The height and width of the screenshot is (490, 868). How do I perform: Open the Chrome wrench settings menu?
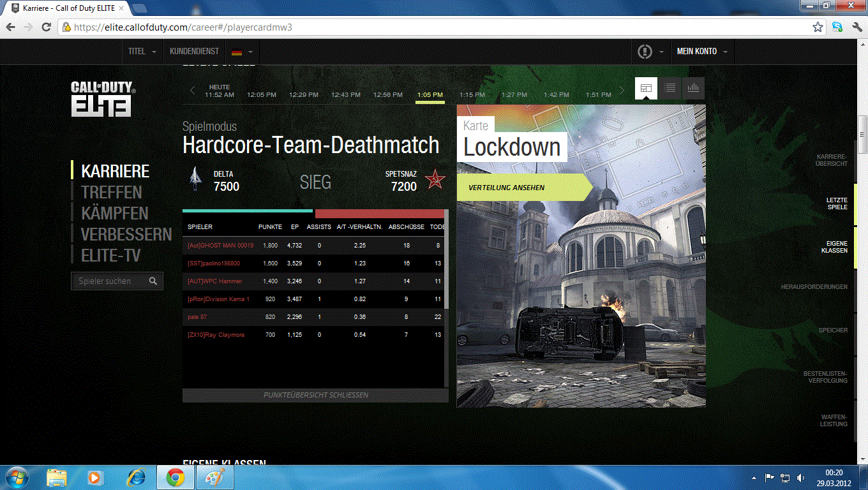click(856, 27)
